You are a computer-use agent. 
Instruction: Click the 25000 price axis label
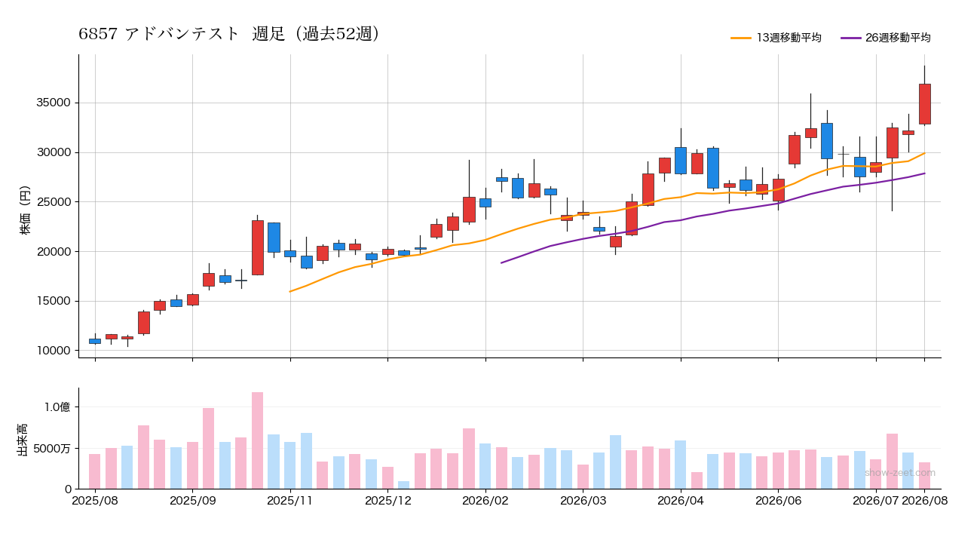(54, 202)
